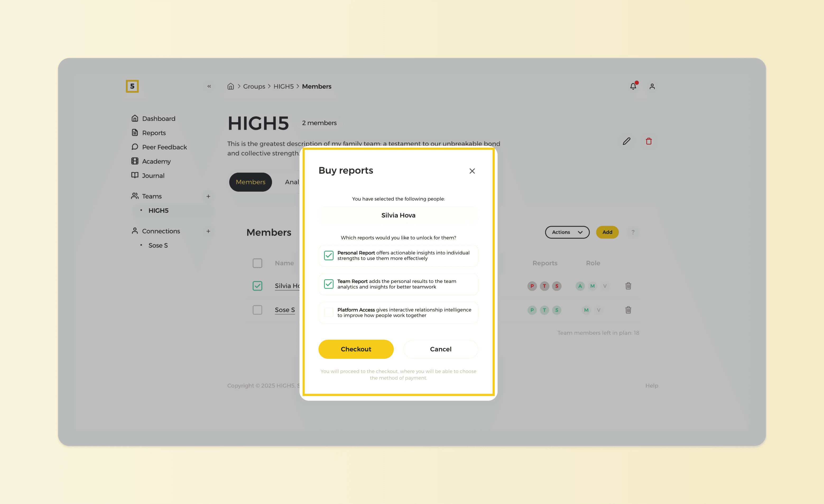Close the Buy reports dialog
The height and width of the screenshot is (504, 824).
pos(472,171)
